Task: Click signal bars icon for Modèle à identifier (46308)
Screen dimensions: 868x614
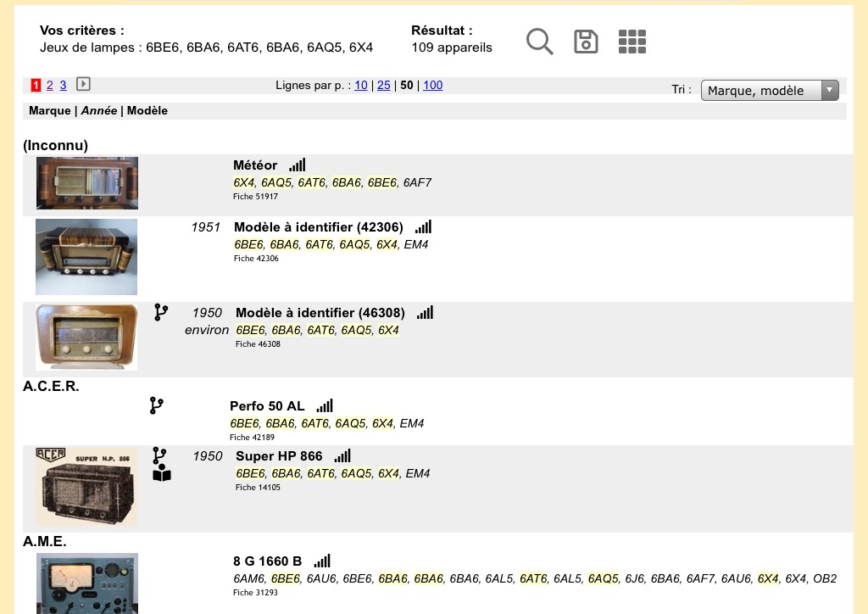Action: [x=426, y=313]
